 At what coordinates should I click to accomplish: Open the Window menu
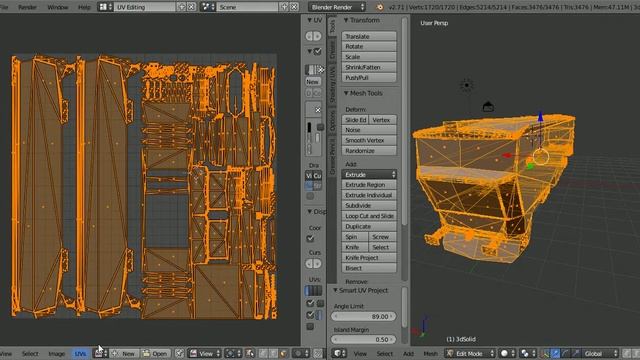(58, 7)
